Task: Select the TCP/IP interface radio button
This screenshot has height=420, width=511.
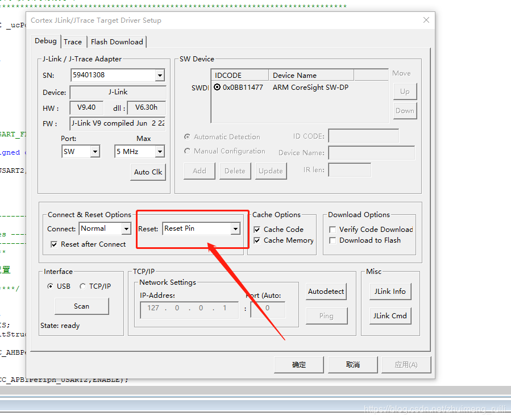Action: point(83,286)
